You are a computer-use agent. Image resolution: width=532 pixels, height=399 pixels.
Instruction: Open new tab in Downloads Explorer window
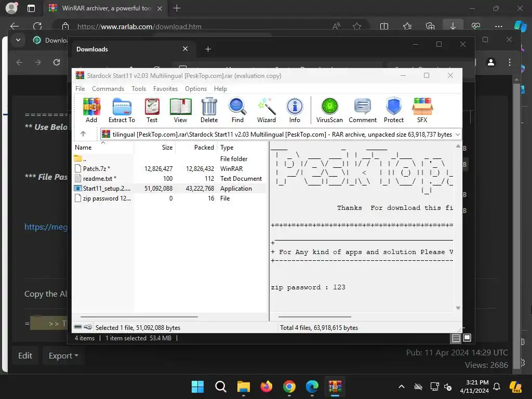coord(208,49)
